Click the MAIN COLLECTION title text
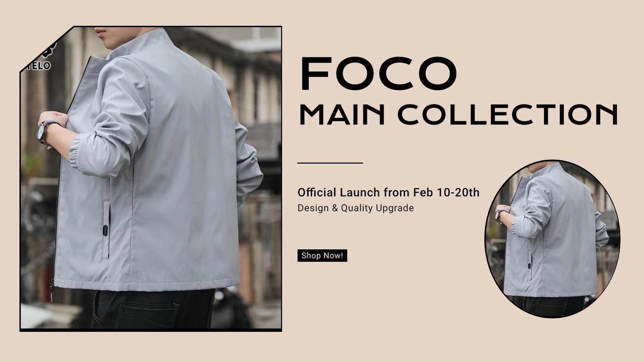644x362 pixels. 458,114
